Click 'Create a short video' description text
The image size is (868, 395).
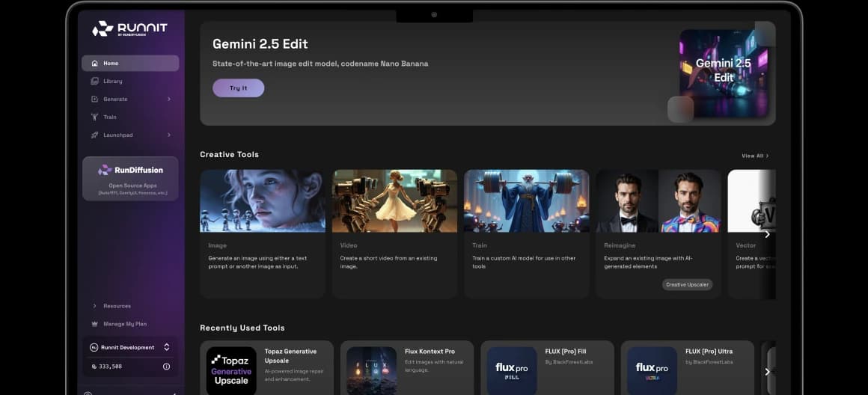(388, 263)
